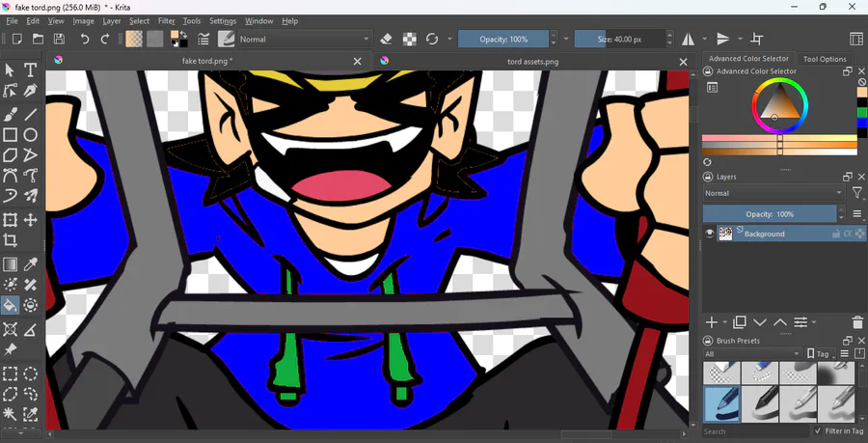Toggle eraser mode in toolbar
This screenshot has width=868, height=443.
click(387, 39)
